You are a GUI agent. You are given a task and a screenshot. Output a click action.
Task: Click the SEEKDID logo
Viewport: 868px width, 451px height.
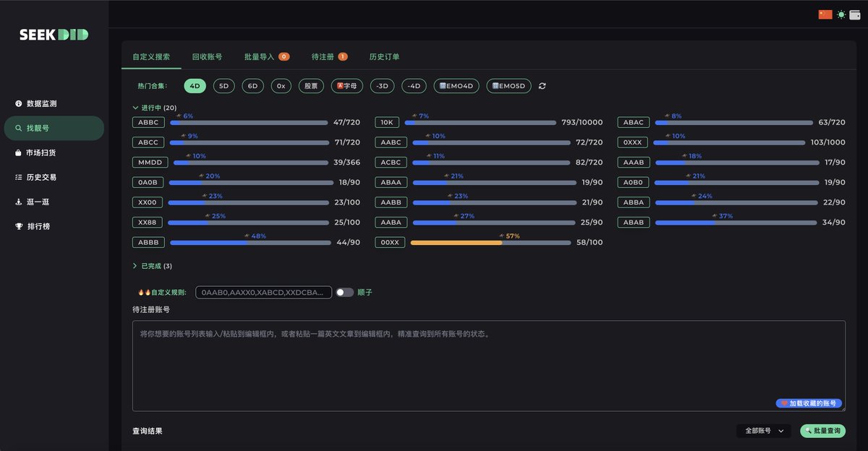point(54,35)
